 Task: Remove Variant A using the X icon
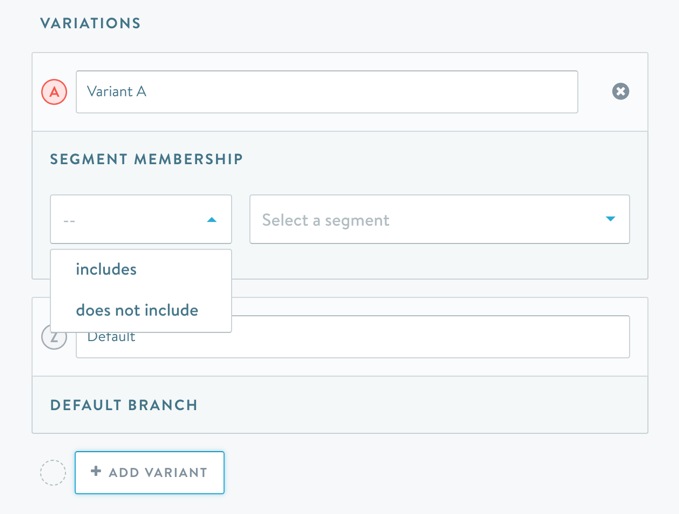[x=621, y=92]
